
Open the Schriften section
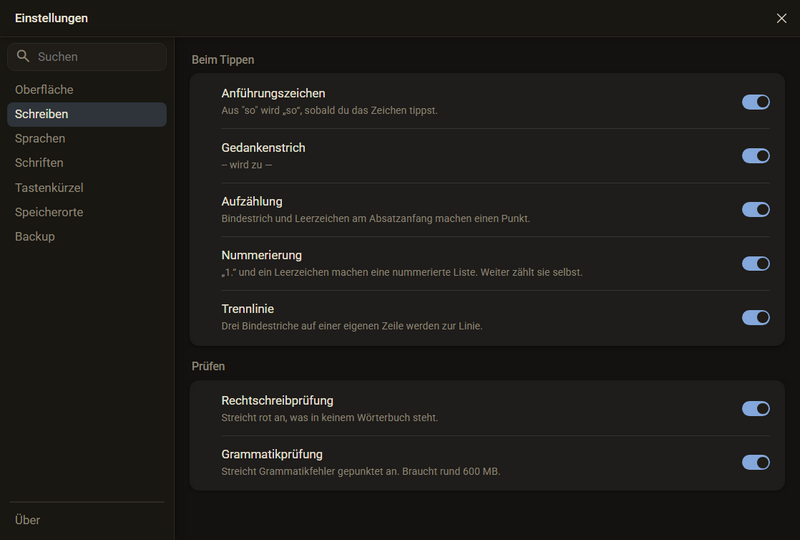point(87,163)
